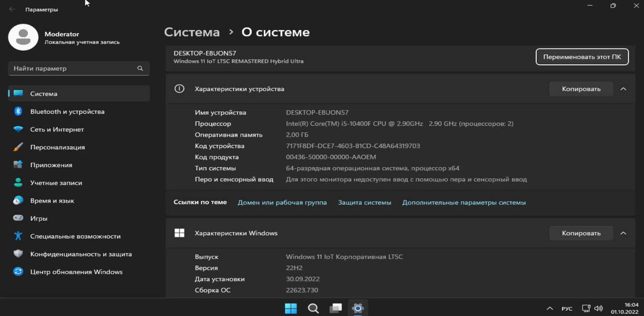
Task: Collapse Характеристики устройства section chevron
Action: [x=623, y=89]
